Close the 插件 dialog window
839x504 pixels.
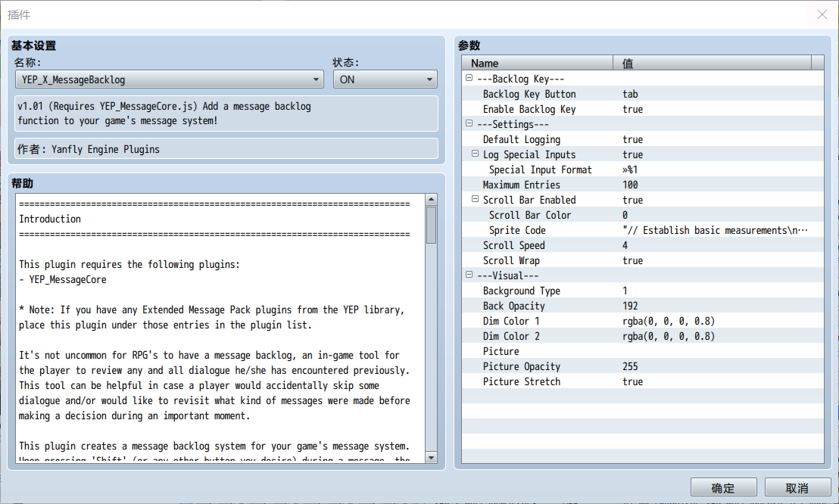[x=822, y=14]
